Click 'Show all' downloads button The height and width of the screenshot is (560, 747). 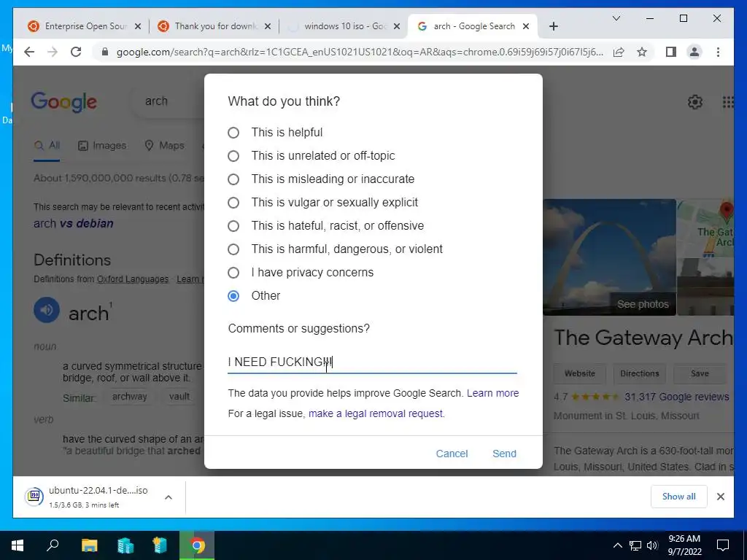click(x=679, y=497)
